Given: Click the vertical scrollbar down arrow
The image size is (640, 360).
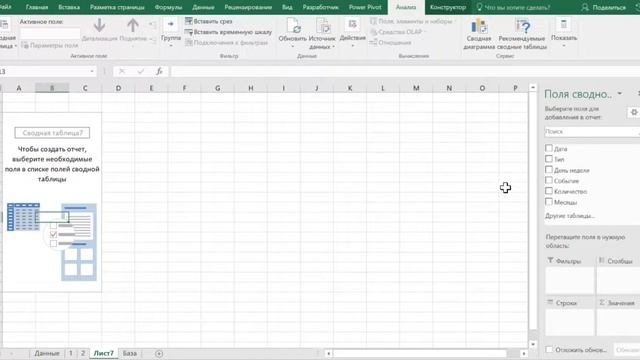Looking at the screenshot, I should [x=533, y=344].
